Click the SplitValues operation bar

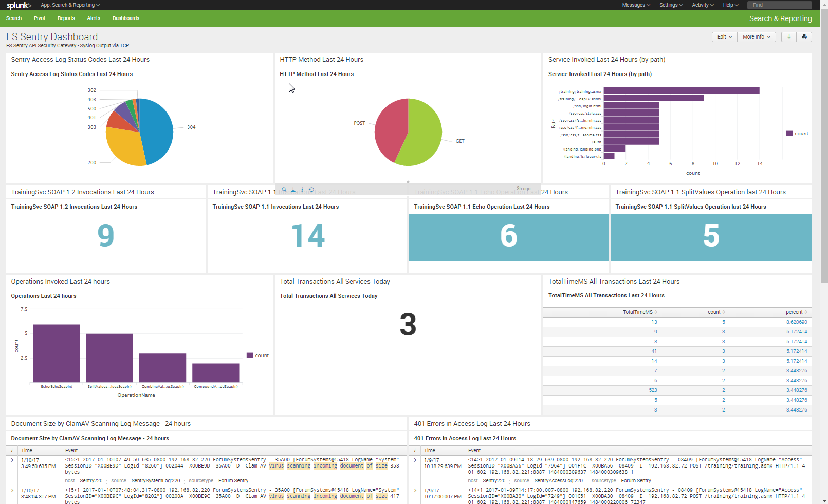[109, 358]
